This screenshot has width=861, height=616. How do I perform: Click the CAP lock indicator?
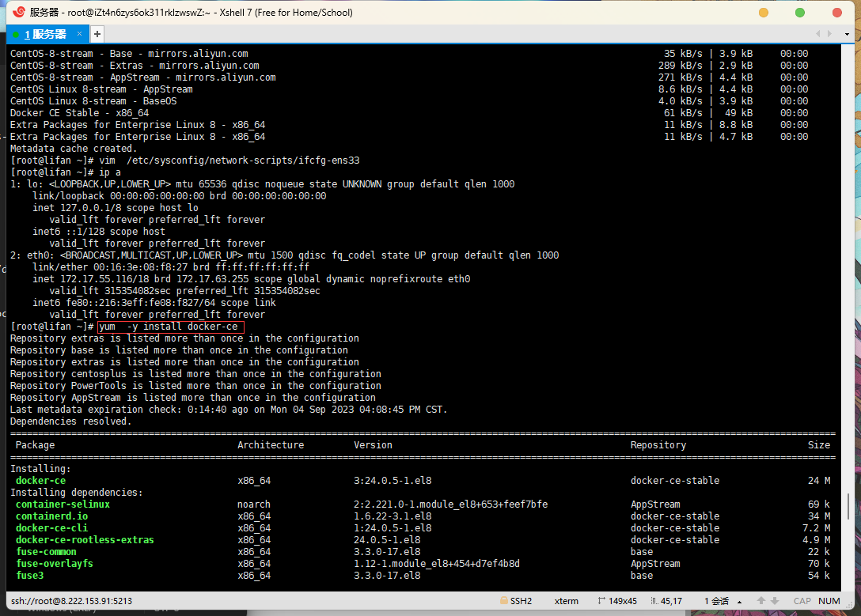[x=802, y=601]
